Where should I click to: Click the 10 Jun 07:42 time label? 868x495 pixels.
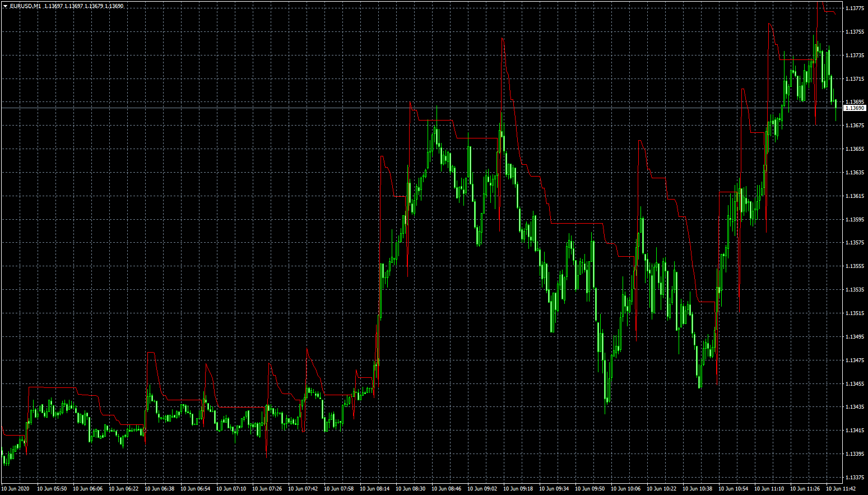pos(303,489)
